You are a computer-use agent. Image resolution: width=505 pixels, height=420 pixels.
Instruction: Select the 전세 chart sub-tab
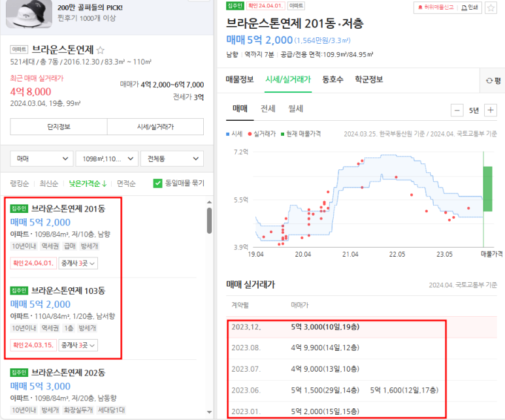268,109
